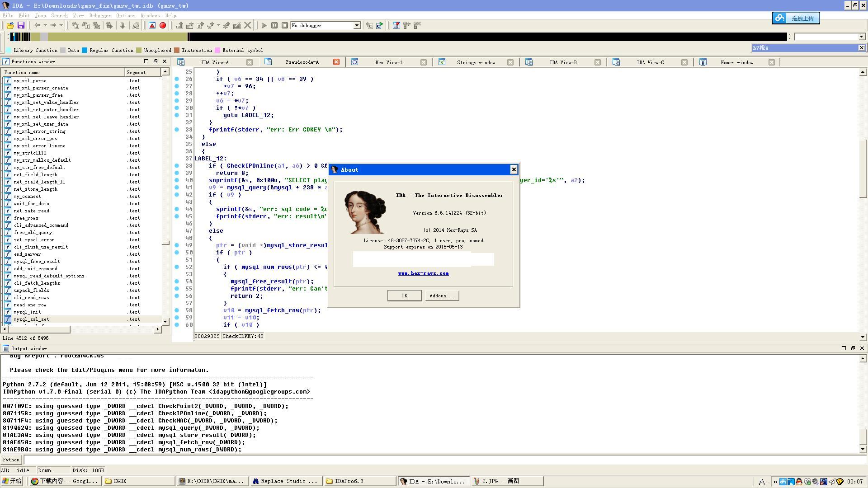The width and height of the screenshot is (868, 488).
Task: Click OK in the About dialog
Action: 404,296
